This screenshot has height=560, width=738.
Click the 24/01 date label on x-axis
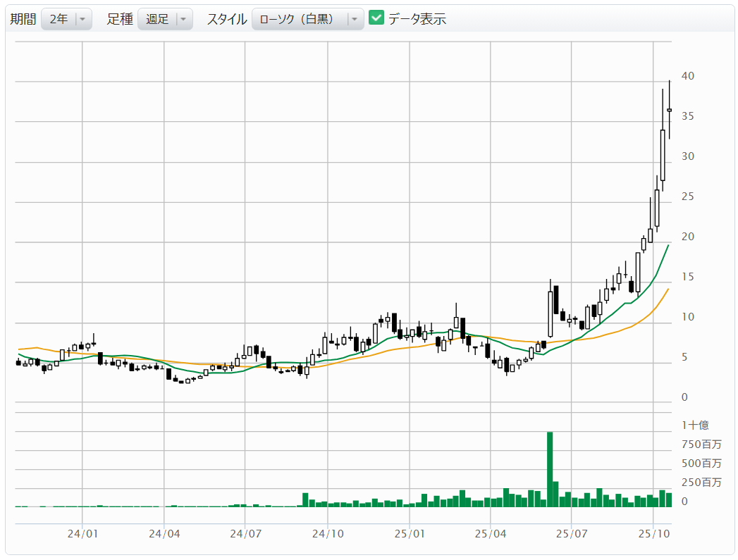pyautogui.click(x=82, y=535)
